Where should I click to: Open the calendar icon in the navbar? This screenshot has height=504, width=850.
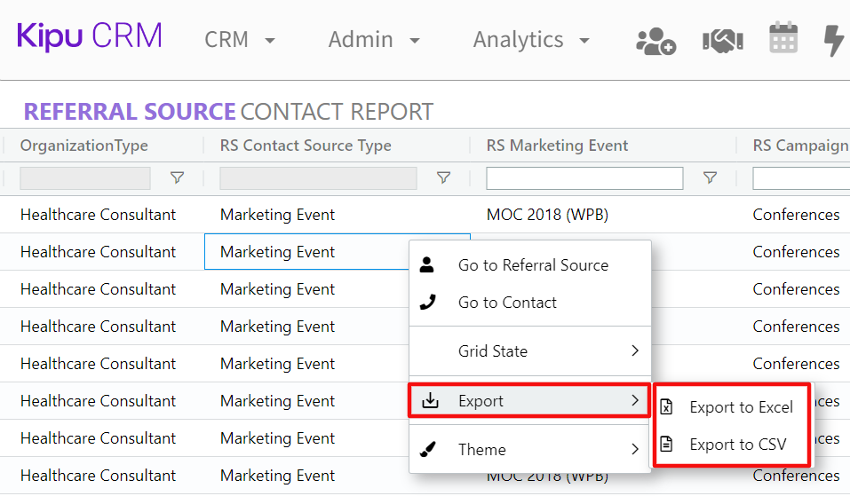coord(782,39)
